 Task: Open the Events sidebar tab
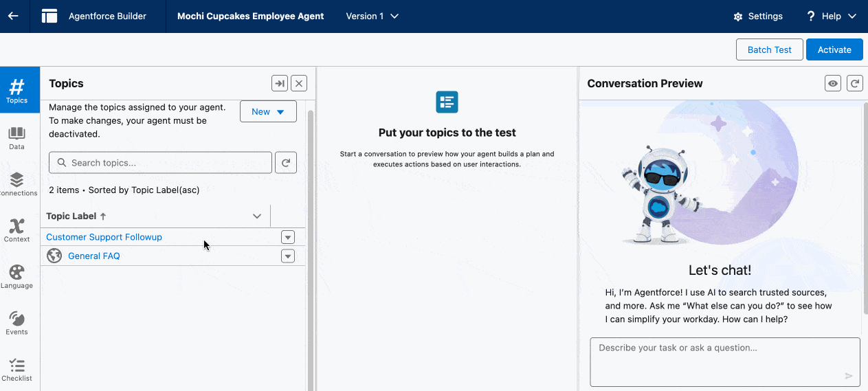coord(17,322)
